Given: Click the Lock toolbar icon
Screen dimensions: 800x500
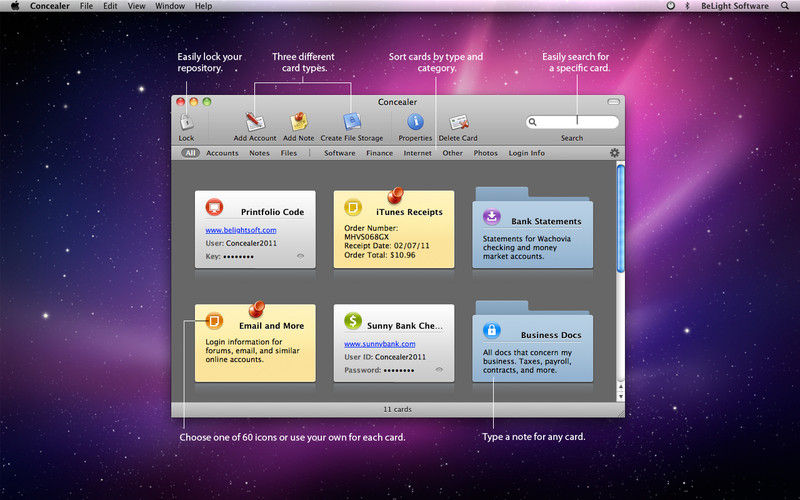Looking at the screenshot, I should 186,122.
